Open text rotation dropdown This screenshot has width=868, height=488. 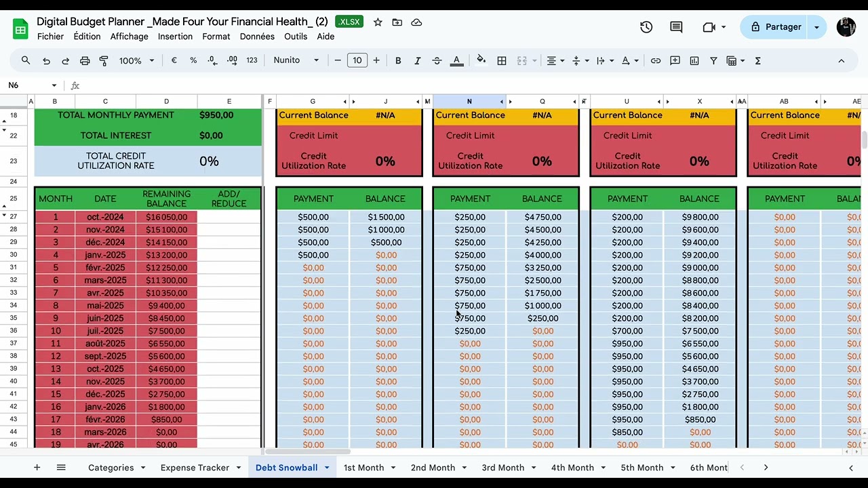pos(629,60)
